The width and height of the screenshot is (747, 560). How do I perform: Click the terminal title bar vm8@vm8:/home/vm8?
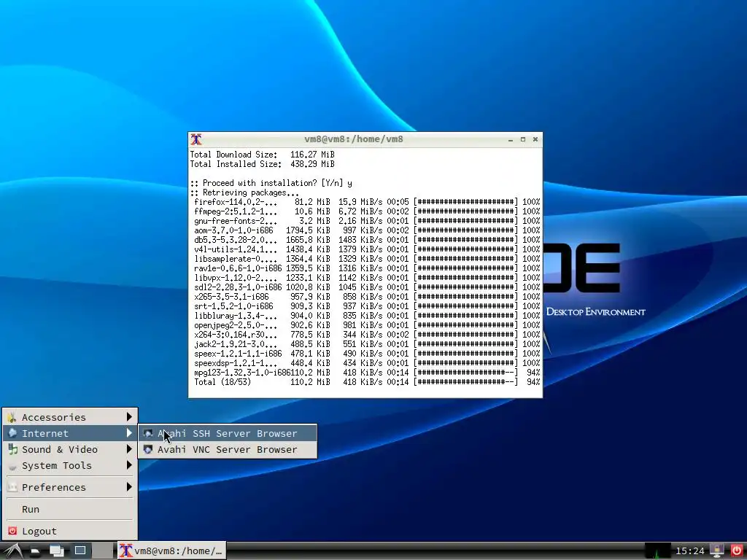click(x=354, y=139)
